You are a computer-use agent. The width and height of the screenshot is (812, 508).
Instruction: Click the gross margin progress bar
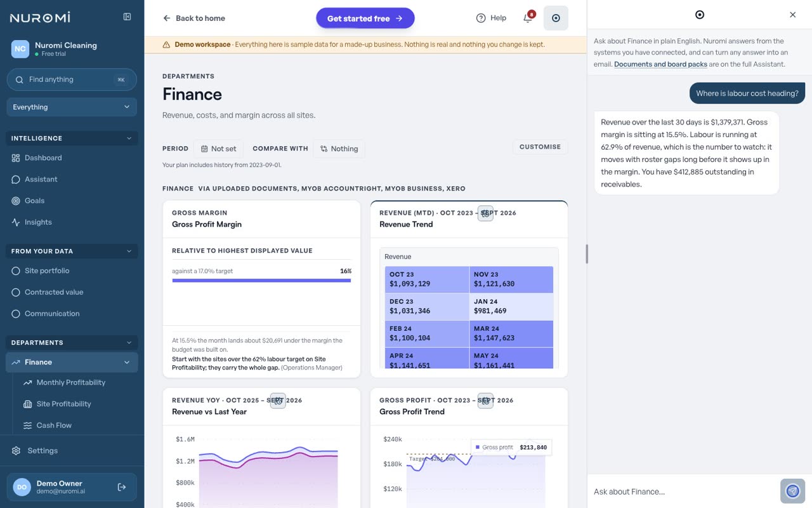point(261,280)
